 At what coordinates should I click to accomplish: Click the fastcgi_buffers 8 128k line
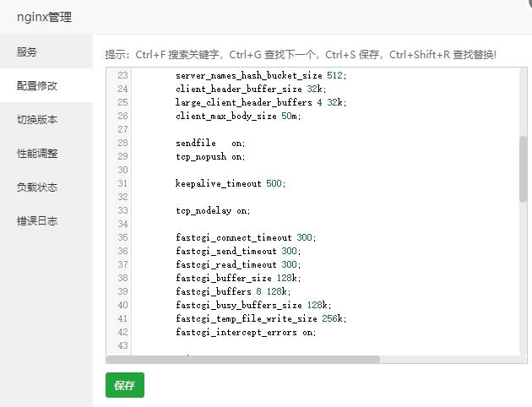pyautogui.click(x=233, y=291)
